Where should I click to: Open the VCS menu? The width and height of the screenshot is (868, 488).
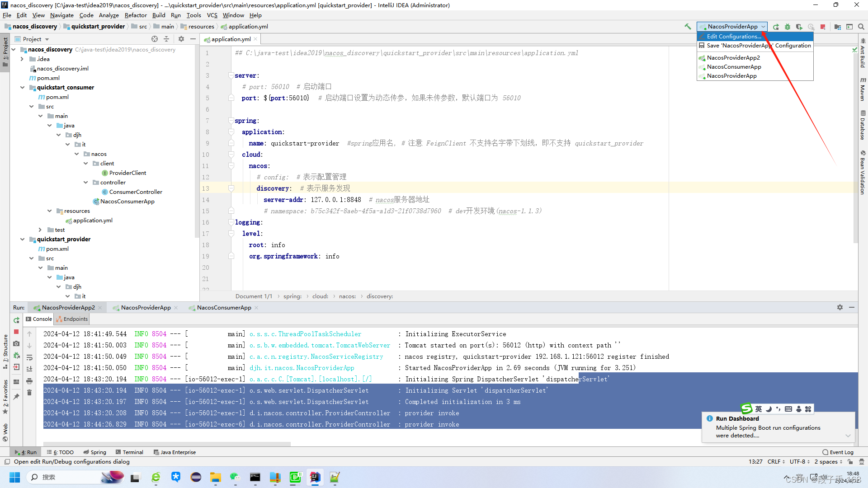212,15
